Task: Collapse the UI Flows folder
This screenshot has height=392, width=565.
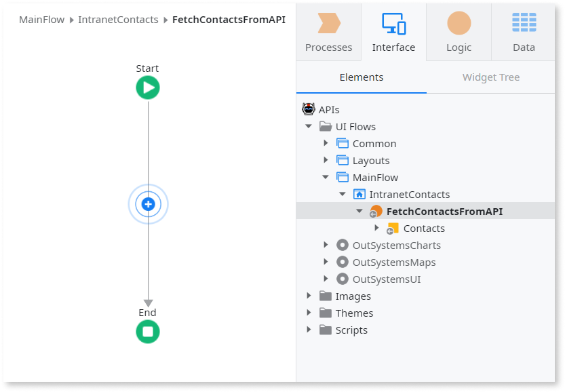Action: (x=309, y=126)
